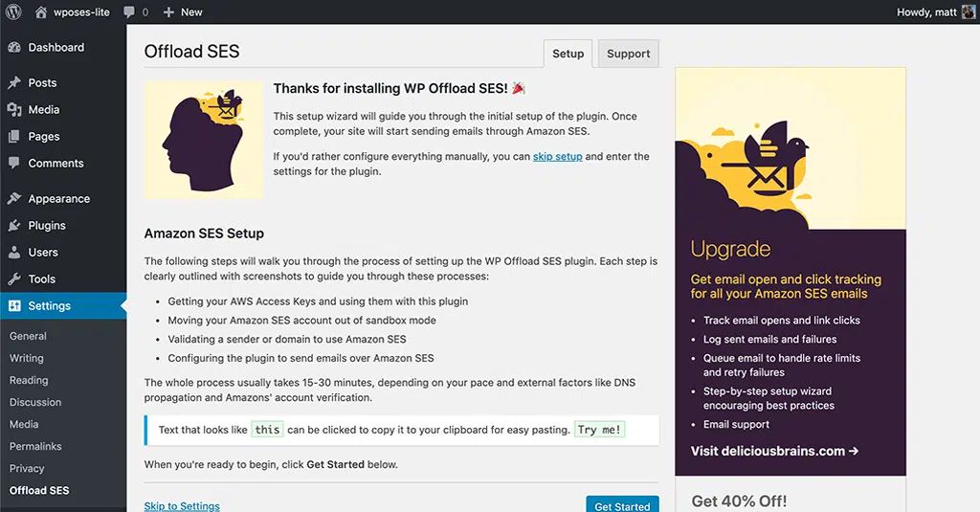Click the Skip to Settings link
Image resolution: width=980 pixels, height=512 pixels.
tap(182, 505)
